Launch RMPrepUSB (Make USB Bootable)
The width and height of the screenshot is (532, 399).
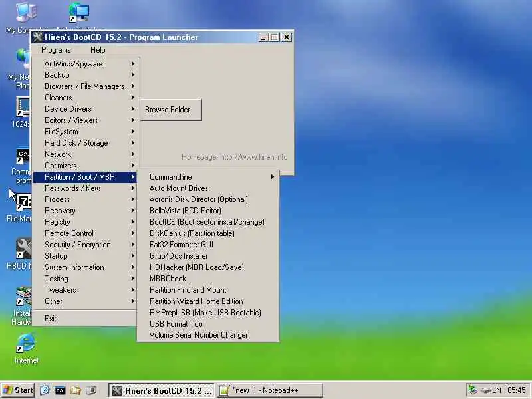coord(208,313)
